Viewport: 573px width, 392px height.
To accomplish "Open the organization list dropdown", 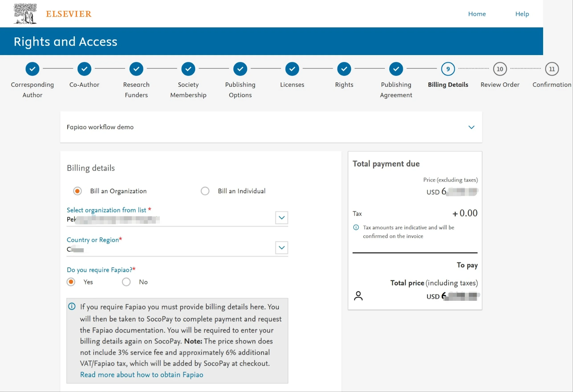I will pyautogui.click(x=282, y=218).
